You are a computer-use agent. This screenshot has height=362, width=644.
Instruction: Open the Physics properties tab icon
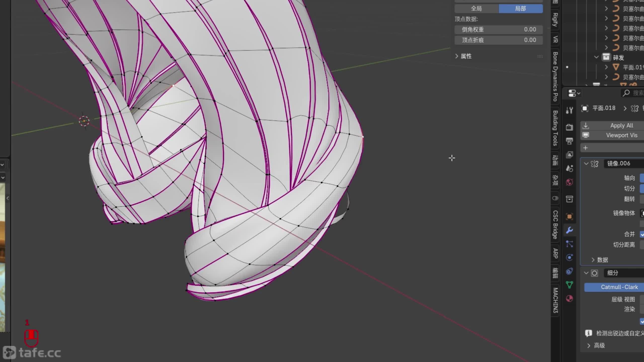tap(570, 257)
